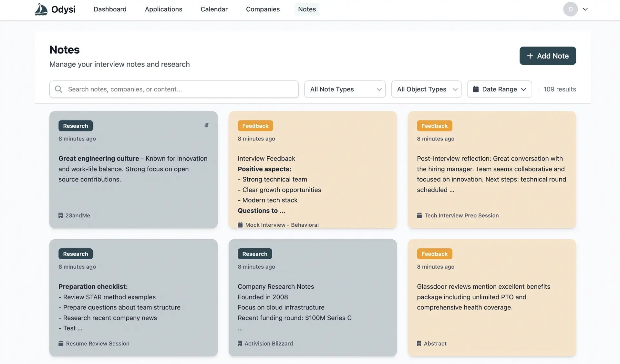Select the Notes tab
The height and width of the screenshot is (364, 620).
[307, 9]
